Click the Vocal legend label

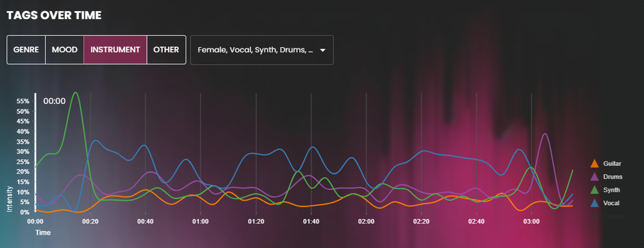point(611,203)
